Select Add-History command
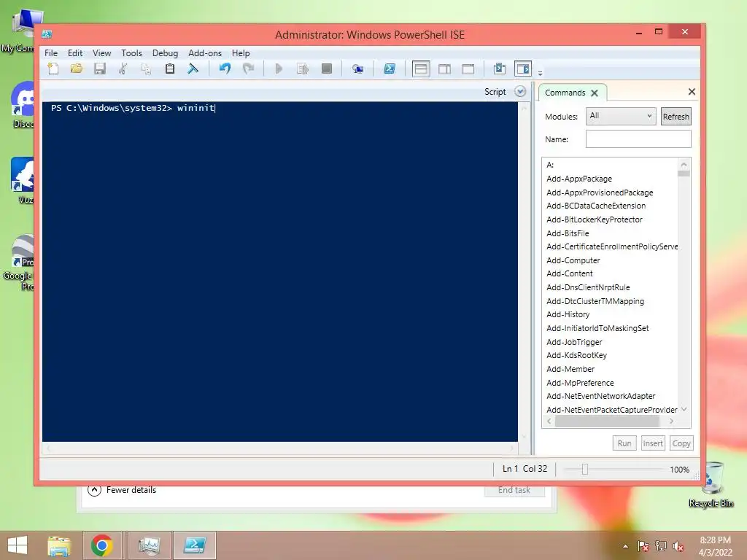 568,314
